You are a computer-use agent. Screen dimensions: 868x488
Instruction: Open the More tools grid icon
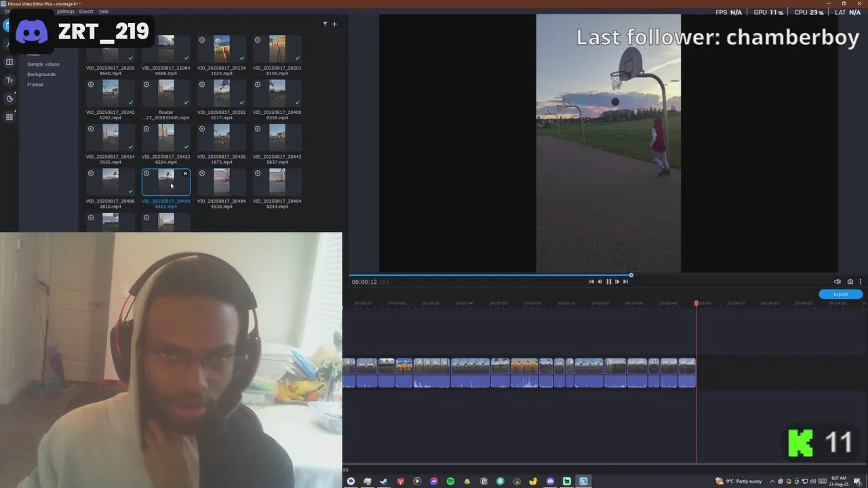9,117
